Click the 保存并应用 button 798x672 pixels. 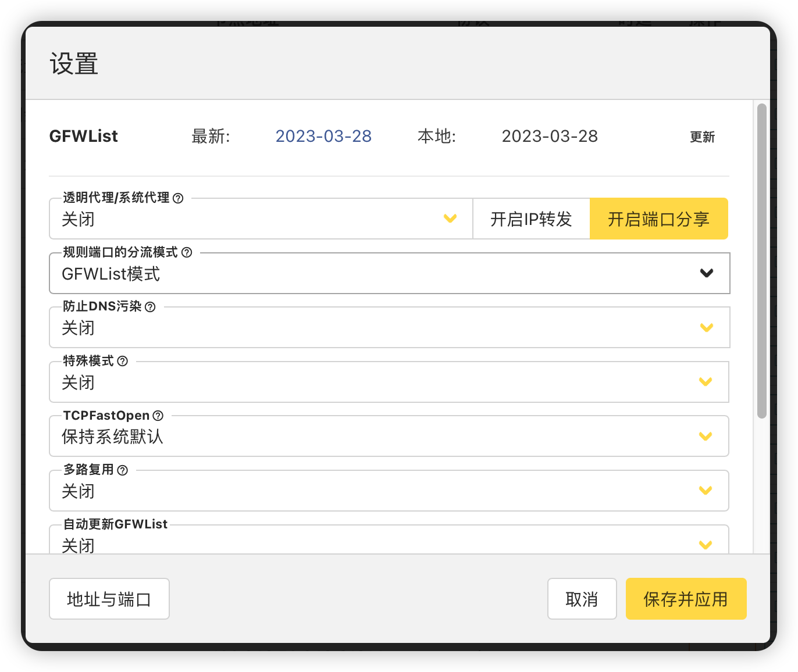pos(686,599)
